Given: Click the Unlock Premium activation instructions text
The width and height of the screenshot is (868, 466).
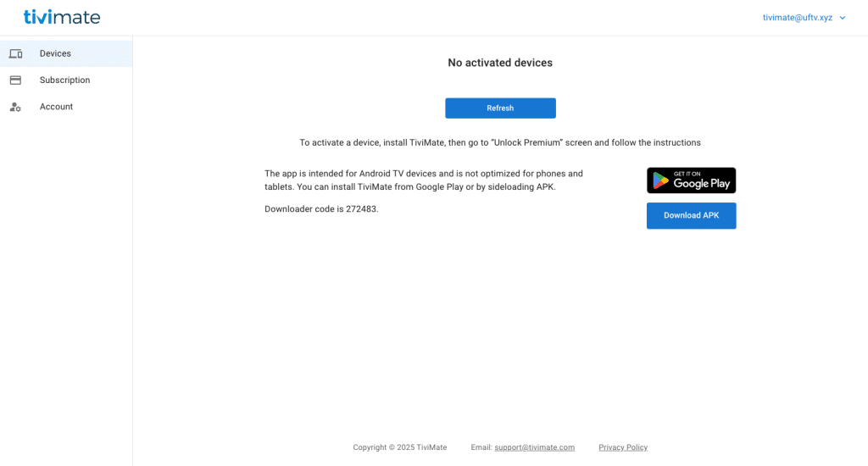Looking at the screenshot, I should (x=500, y=143).
